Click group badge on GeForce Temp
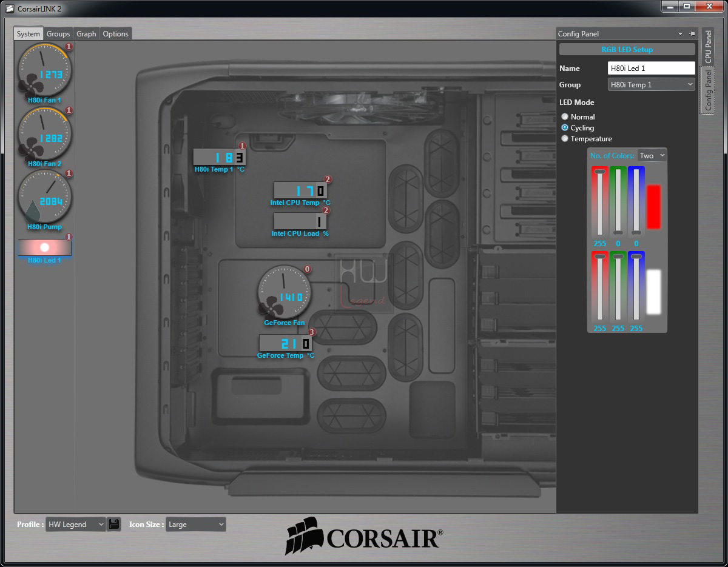 (x=312, y=332)
